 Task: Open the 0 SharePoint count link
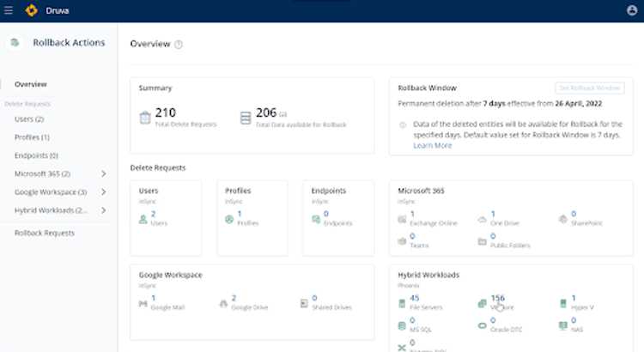pos(574,214)
